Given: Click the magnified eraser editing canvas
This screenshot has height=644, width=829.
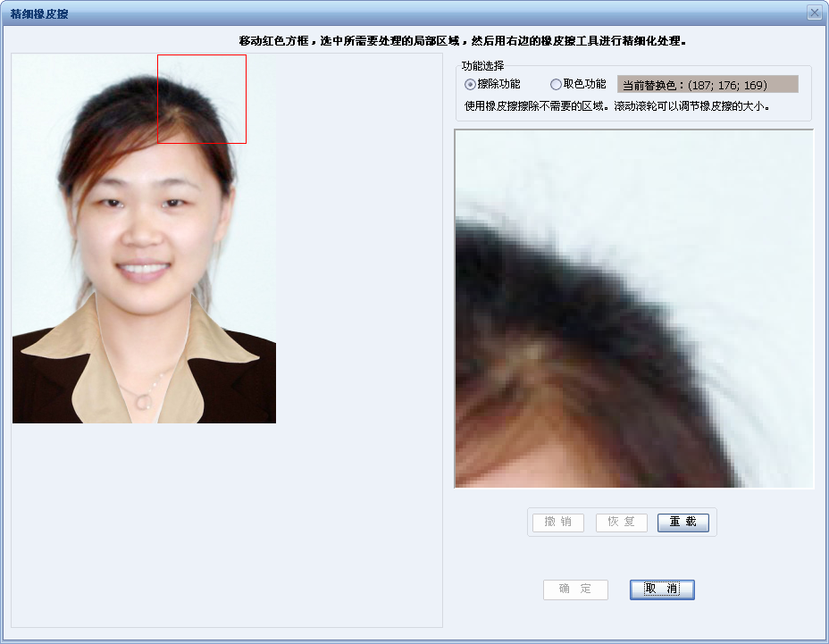Looking at the screenshot, I should point(634,309).
